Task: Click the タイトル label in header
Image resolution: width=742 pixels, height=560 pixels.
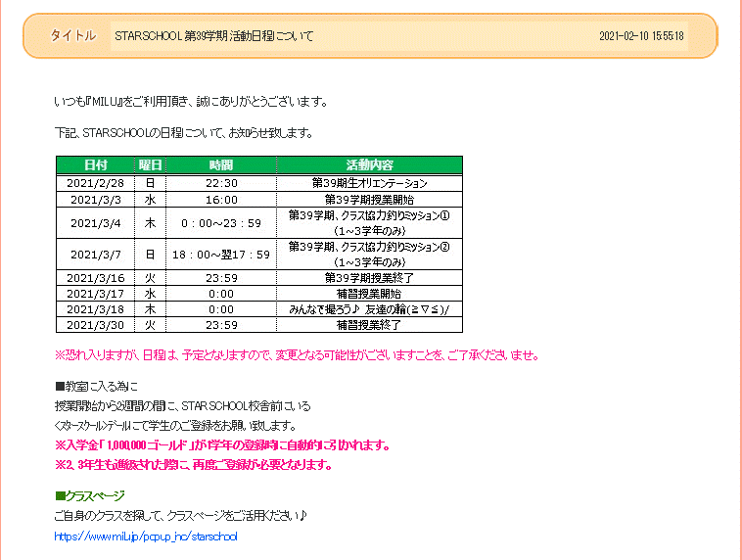Action: [72, 36]
